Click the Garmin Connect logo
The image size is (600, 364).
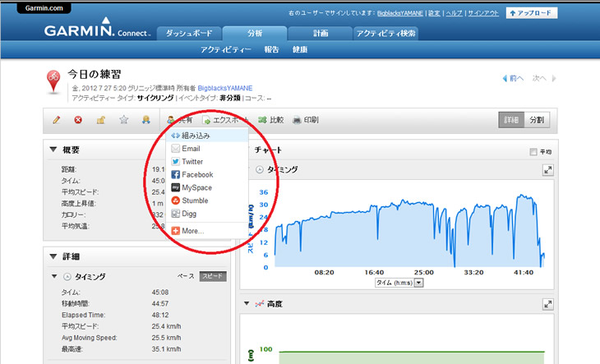97,28
